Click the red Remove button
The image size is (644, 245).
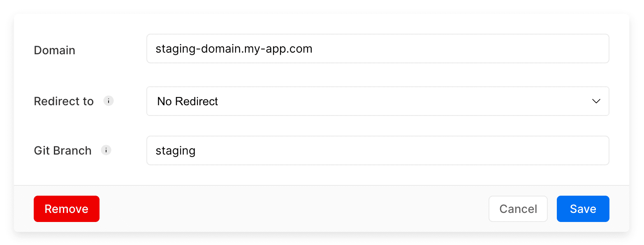pos(66,209)
